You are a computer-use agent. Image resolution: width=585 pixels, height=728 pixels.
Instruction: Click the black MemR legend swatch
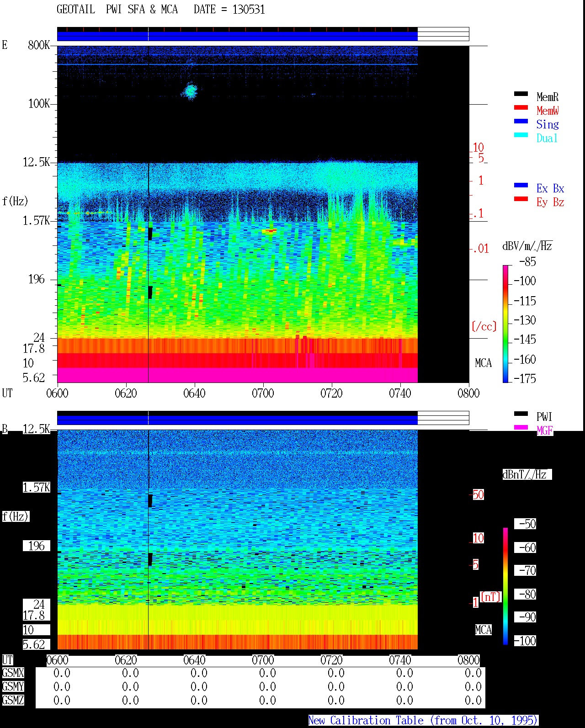(521, 94)
